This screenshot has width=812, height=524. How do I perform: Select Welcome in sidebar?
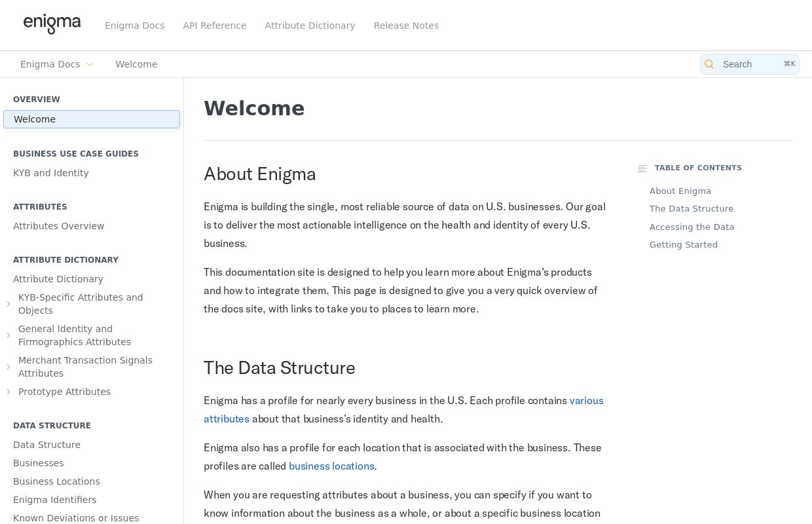(x=92, y=119)
